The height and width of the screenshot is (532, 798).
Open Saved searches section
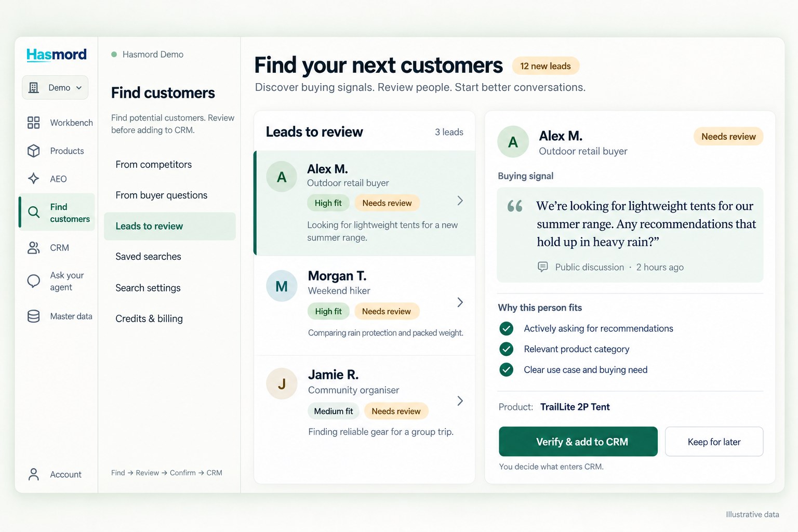click(x=149, y=257)
